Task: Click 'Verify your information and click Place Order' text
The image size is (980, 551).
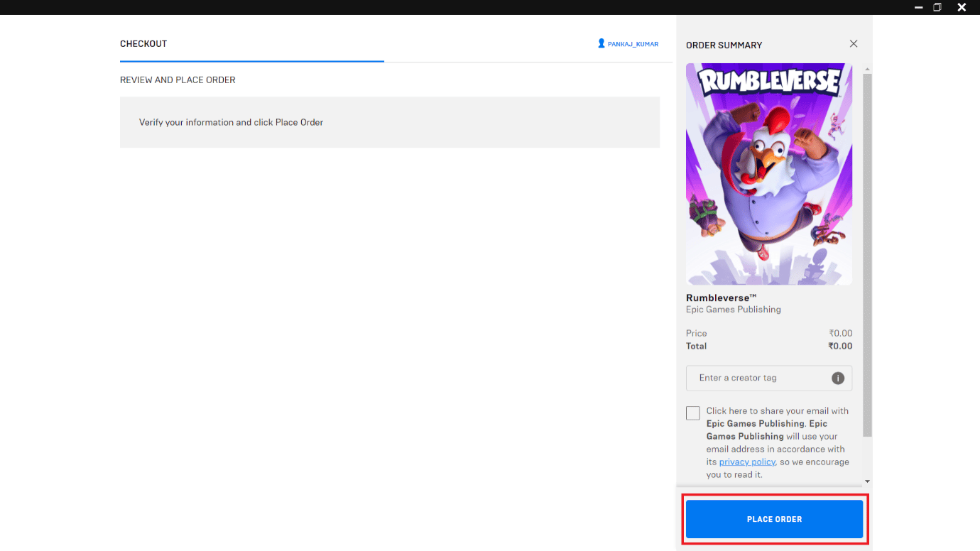Action: (231, 122)
